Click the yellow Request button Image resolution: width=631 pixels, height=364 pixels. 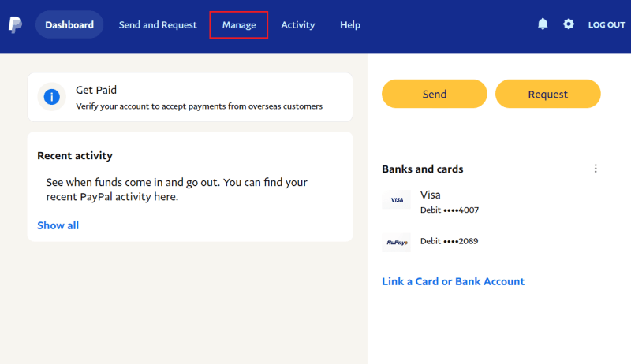tap(547, 94)
